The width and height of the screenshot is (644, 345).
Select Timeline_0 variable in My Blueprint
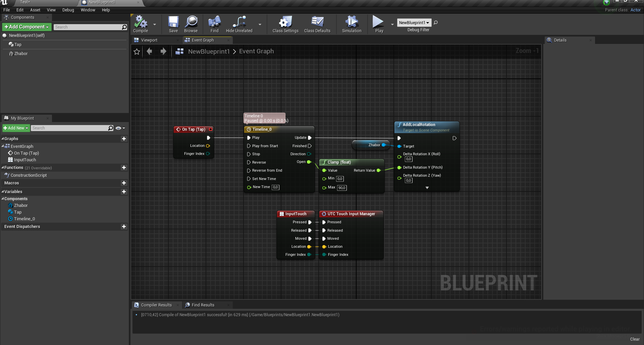coord(24,219)
